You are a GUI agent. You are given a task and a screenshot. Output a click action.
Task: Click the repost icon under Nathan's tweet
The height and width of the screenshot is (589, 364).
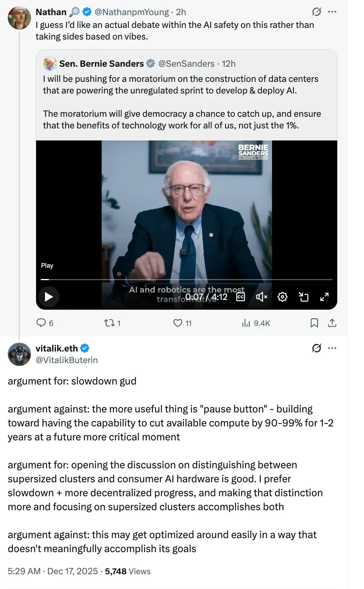click(x=109, y=323)
